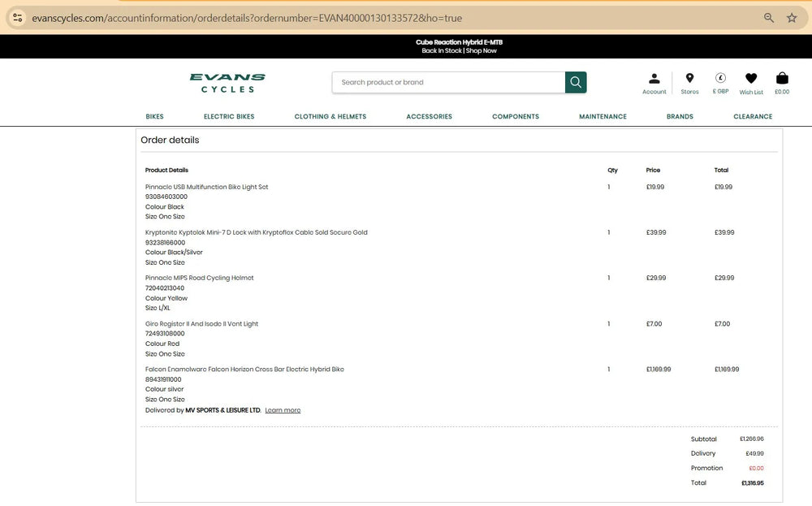This screenshot has height=506, width=812.
Task: Click Colour silver under the Falcon bike
Action: pos(164,390)
